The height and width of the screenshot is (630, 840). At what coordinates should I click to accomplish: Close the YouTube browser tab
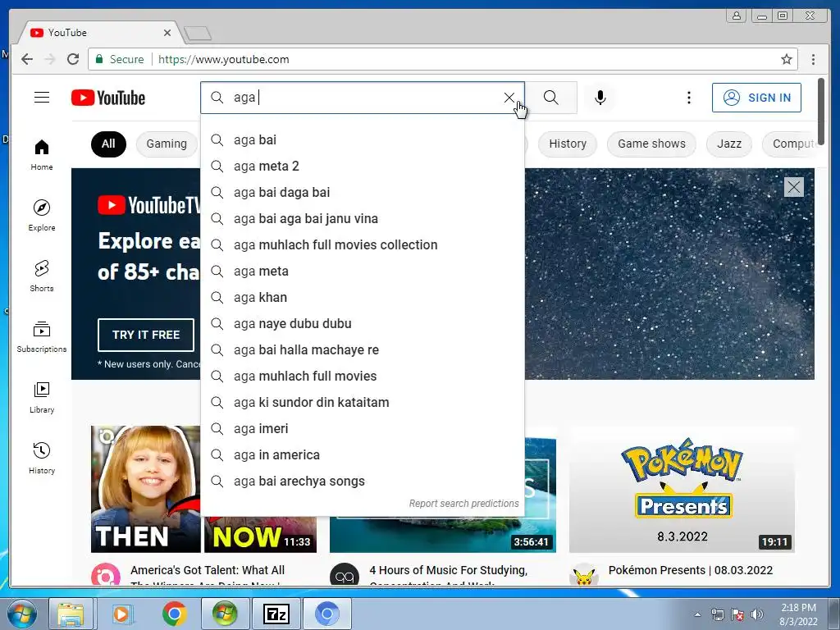167,33
